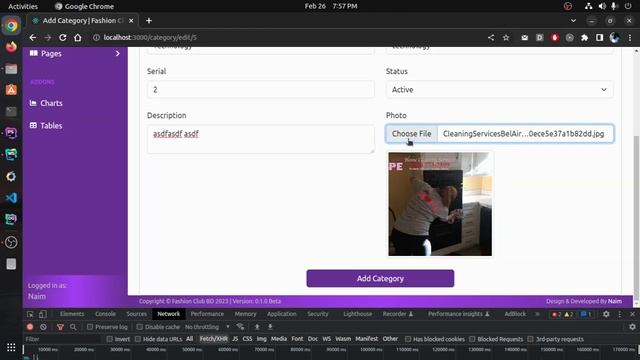
Task: Click the browser forward arrow
Action: [x=48, y=38]
